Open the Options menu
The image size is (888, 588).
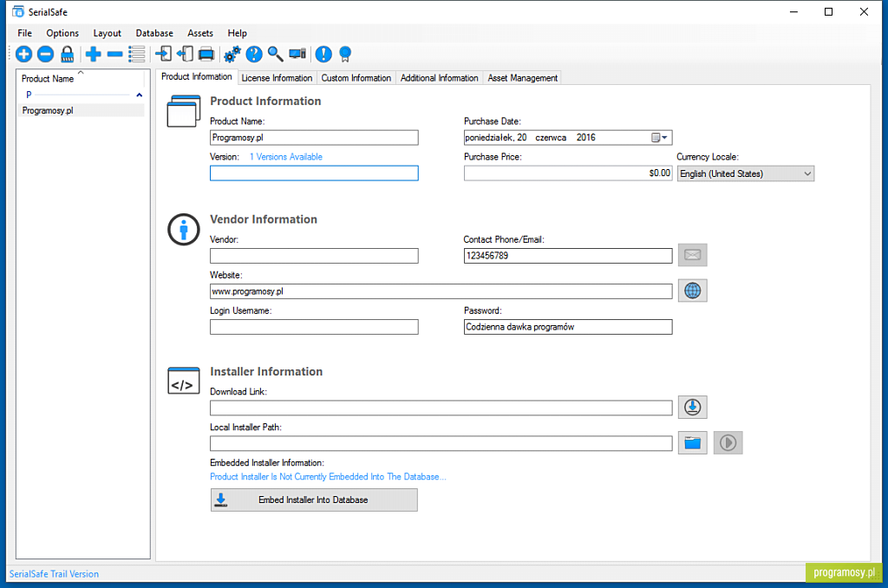(x=62, y=33)
